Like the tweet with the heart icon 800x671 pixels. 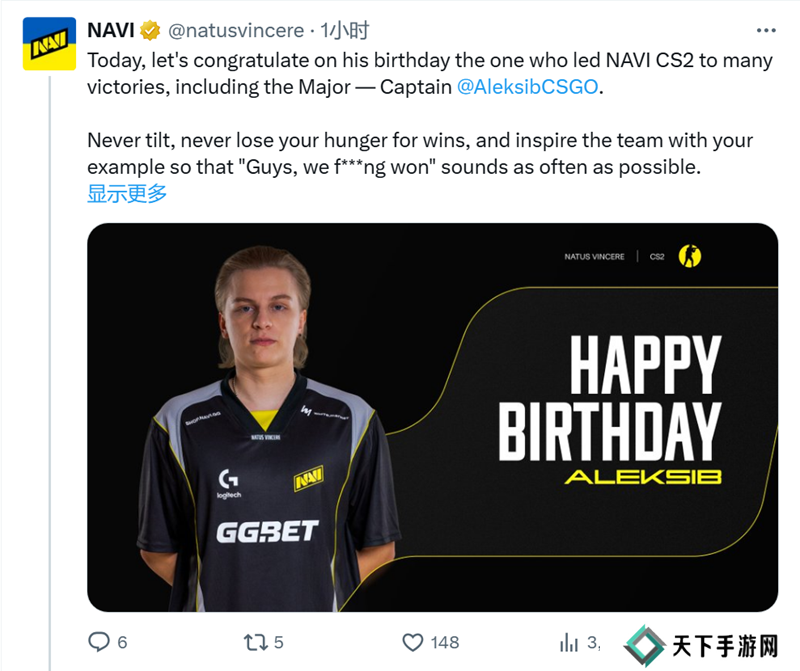pos(412,642)
